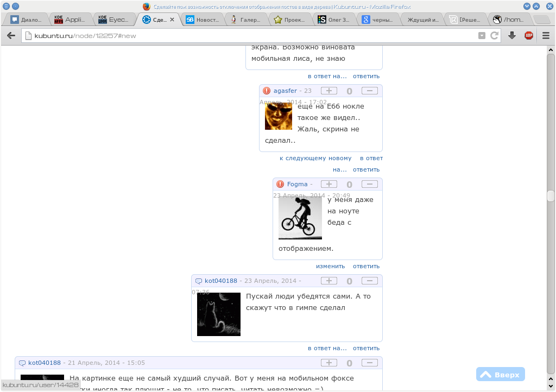The width and height of the screenshot is (556, 392).
Task: Click Fogma's cyclist avatar
Action: coord(300,218)
